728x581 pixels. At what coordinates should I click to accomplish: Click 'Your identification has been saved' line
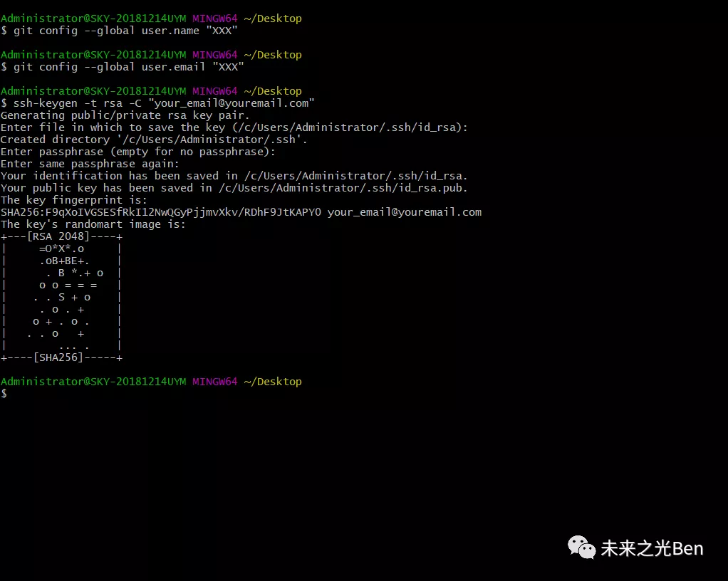234,176
